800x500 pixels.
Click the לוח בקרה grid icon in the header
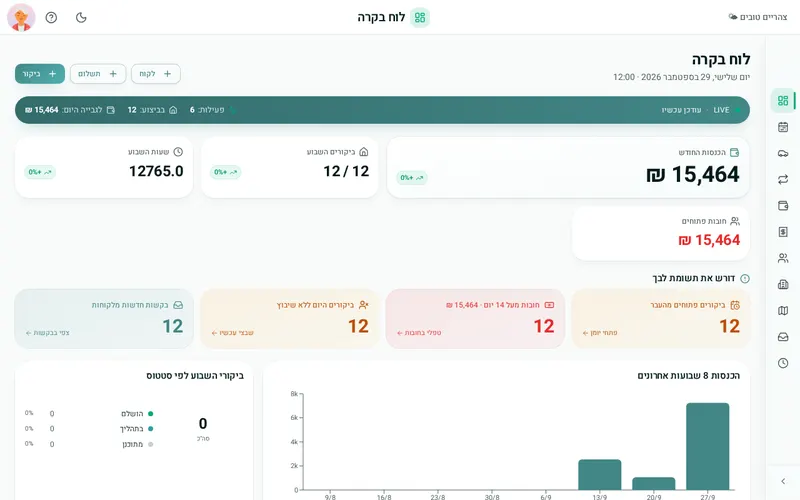pos(420,17)
